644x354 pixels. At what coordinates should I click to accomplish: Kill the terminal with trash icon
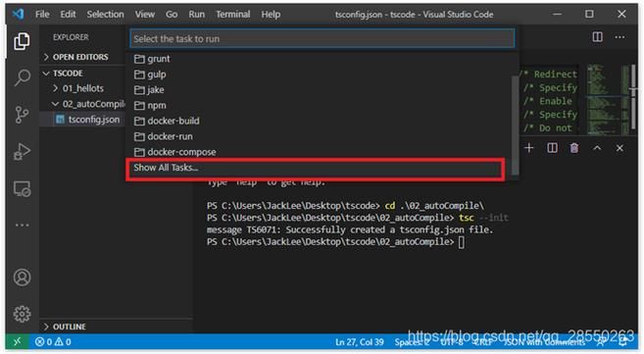(574, 148)
